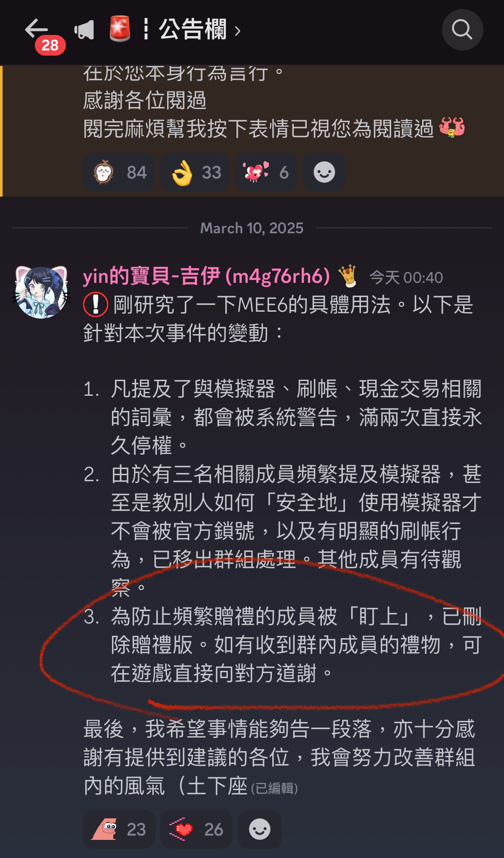
Task: Toggle the pixel heart reaction with 26
Action: (196, 829)
